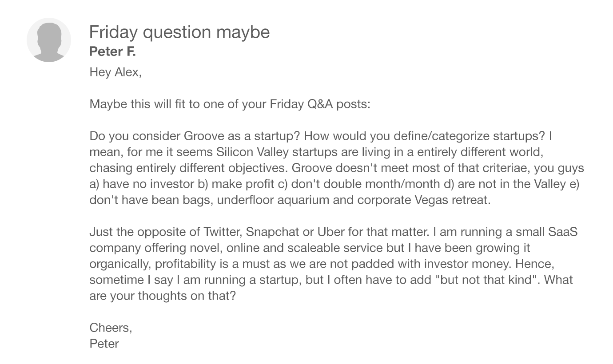Click the sender name Peter F.

tap(112, 51)
